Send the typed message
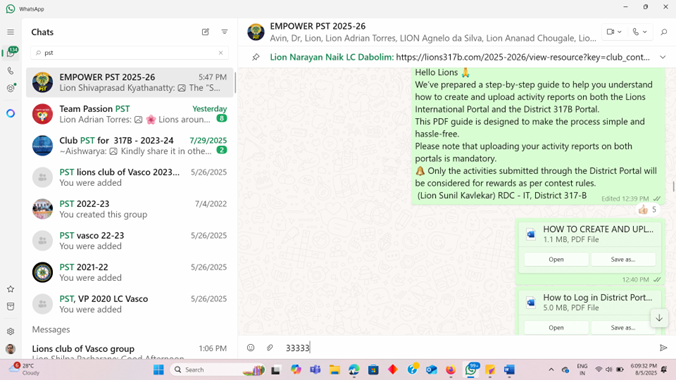 click(663, 348)
